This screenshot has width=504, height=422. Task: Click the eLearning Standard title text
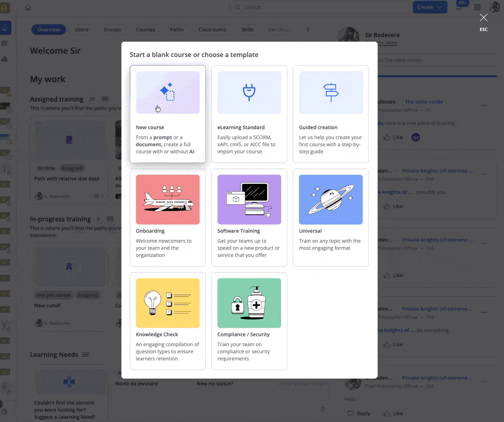(x=241, y=127)
